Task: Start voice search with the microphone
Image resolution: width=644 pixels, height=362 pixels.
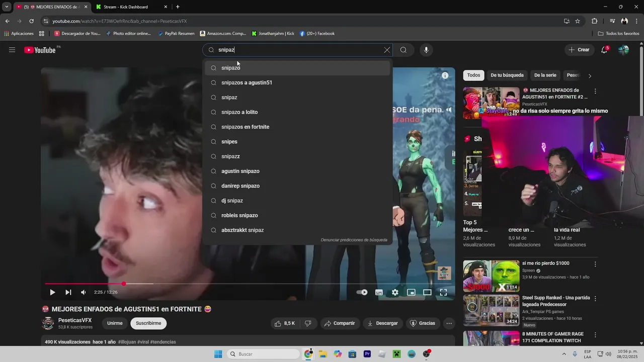Action: (x=426, y=50)
